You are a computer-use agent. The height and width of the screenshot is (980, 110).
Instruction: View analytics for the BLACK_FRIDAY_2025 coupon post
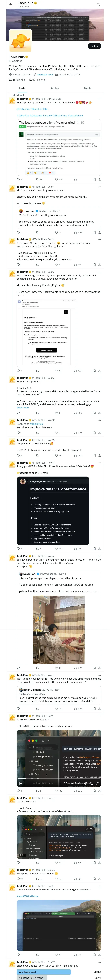pyautogui.click(x=75, y=455)
